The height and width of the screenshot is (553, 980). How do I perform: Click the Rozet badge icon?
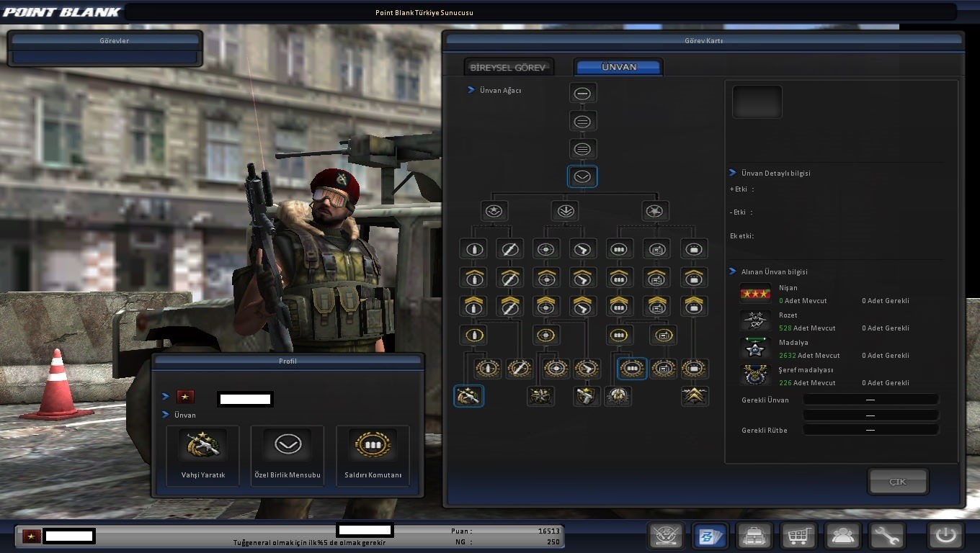point(755,321)
